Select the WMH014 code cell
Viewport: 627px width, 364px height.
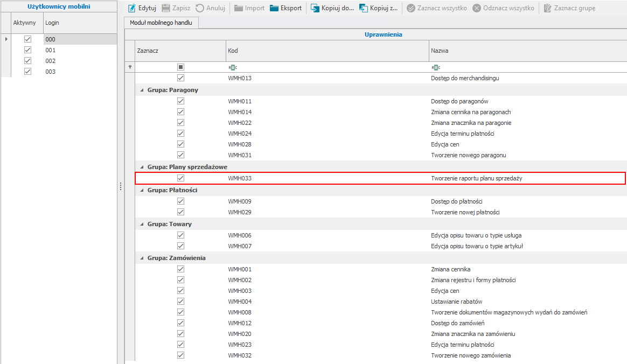tap(328, 112)
